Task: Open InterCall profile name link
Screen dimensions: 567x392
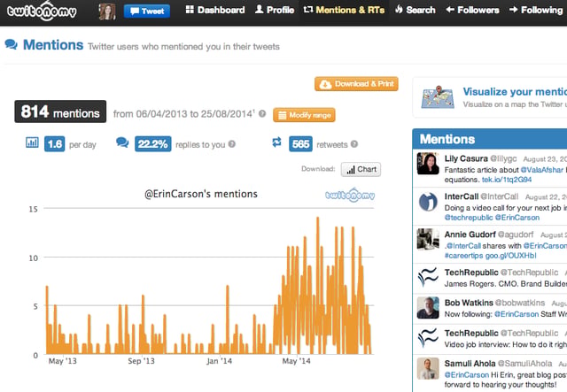Action: [462, 196]
